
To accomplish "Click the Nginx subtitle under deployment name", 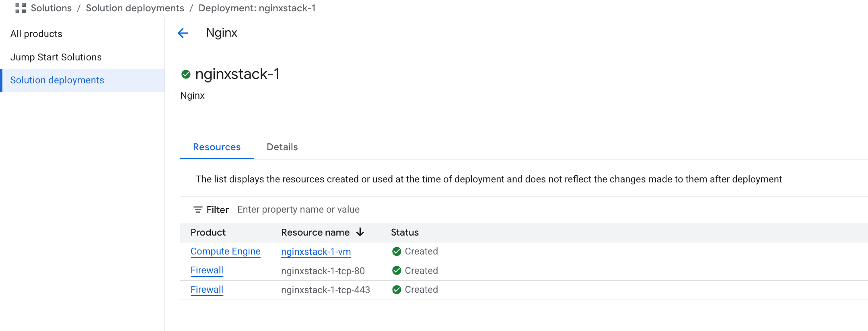I will tap(192, 96).
